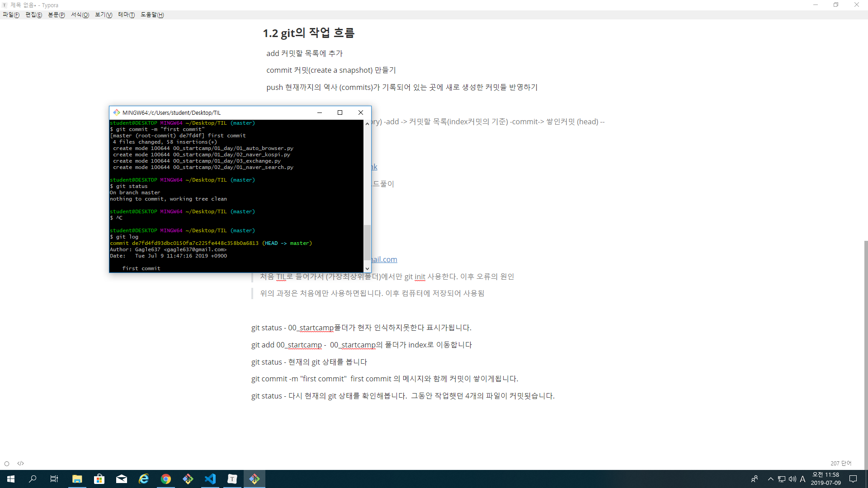The width and height of the screenshot is (868, 488).
Task: Toggle the sidebar circle icon in status bar
Action: [x=7, y=464]
